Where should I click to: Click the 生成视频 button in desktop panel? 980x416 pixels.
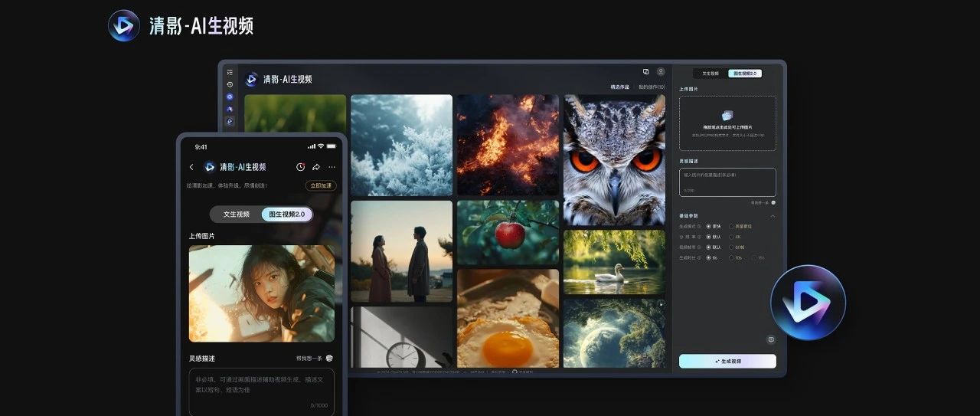[727, 361]
